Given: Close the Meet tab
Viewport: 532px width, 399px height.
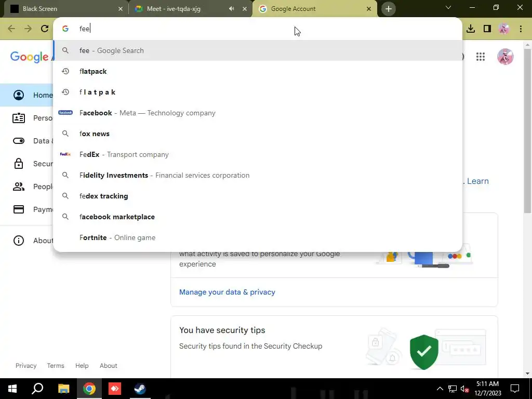Looking at the screenshot, I should click(x=245, y=9).
